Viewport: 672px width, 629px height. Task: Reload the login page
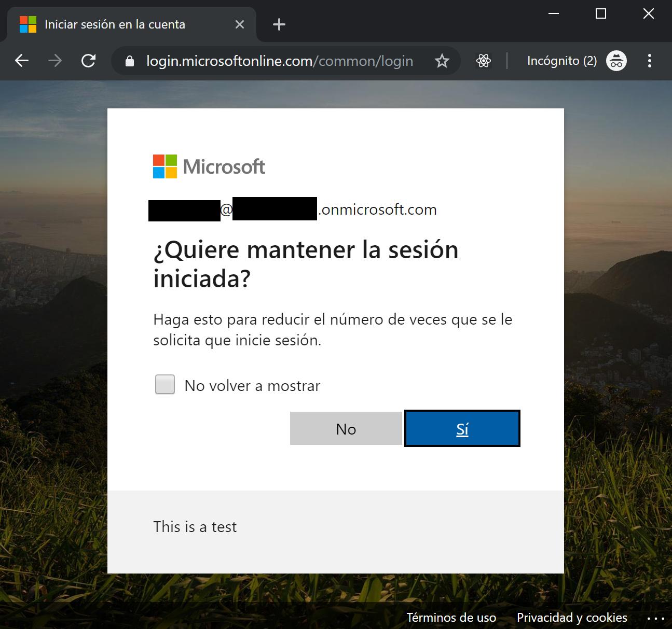(x=89, y=61)
